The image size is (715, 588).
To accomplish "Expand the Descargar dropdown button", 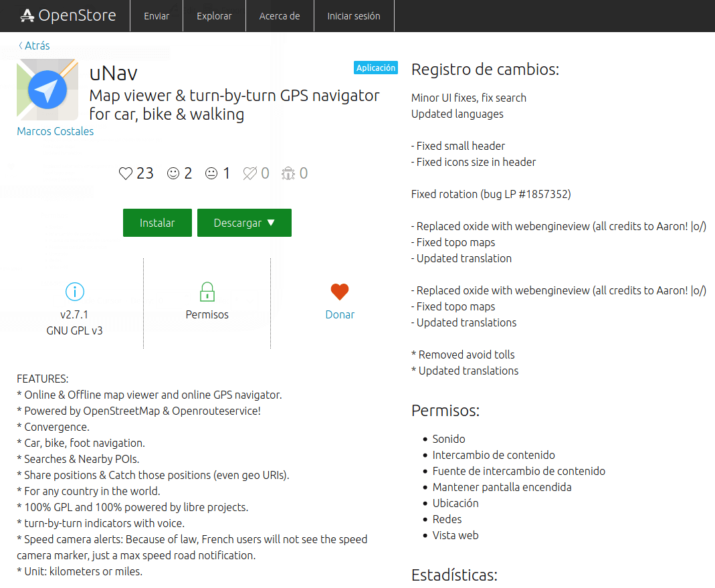I will pos(244,223).
